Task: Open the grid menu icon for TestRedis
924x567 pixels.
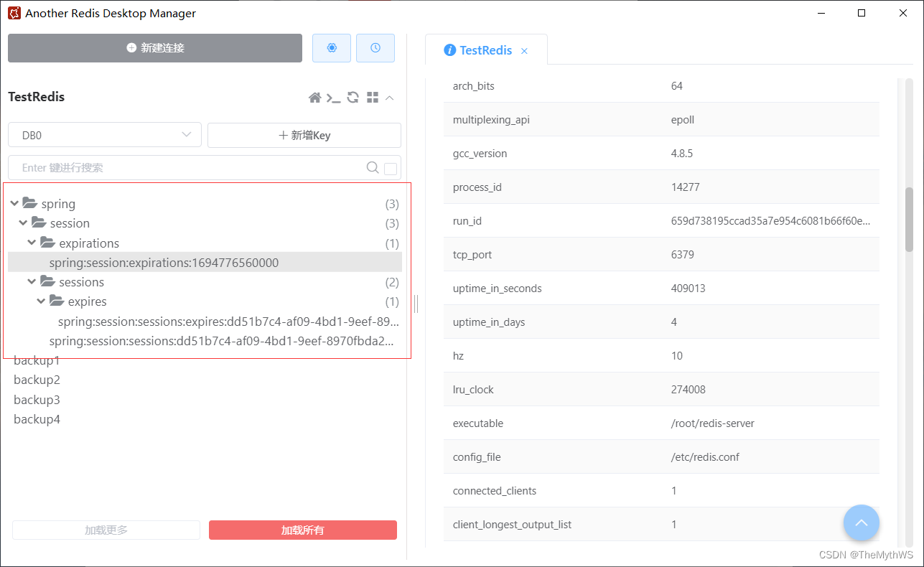Action: (372, 98)
